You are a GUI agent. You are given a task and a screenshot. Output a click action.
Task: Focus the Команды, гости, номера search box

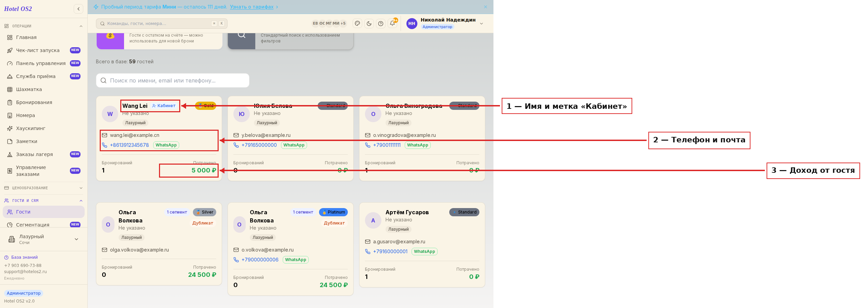pyautogui.click(x=162, y=23)
